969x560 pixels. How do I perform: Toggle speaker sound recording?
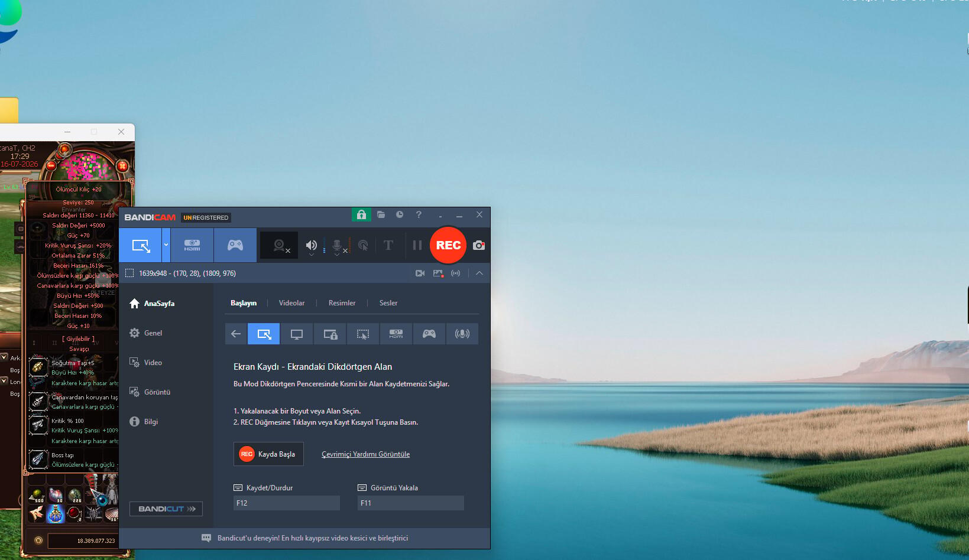(x=311, y=245)
